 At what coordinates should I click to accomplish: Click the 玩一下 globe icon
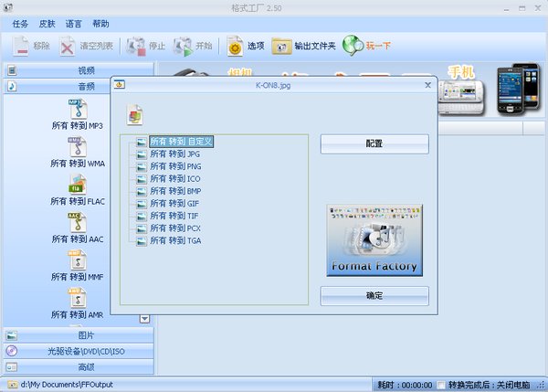tap(353, 46)
